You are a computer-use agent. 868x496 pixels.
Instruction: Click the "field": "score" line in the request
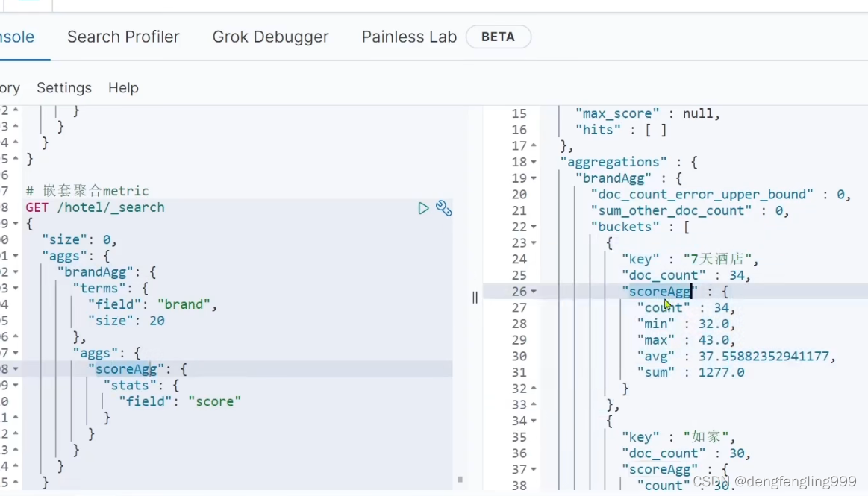pyautogui.click(x=180, y=401)
